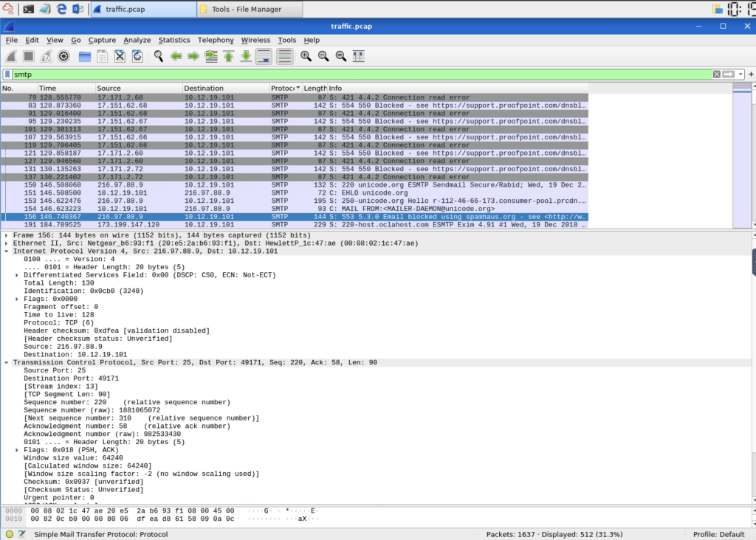Open the Telephony menu
The height and width of the screenshot is (540, 756).
pyautogui.click(x=216, y=40)
